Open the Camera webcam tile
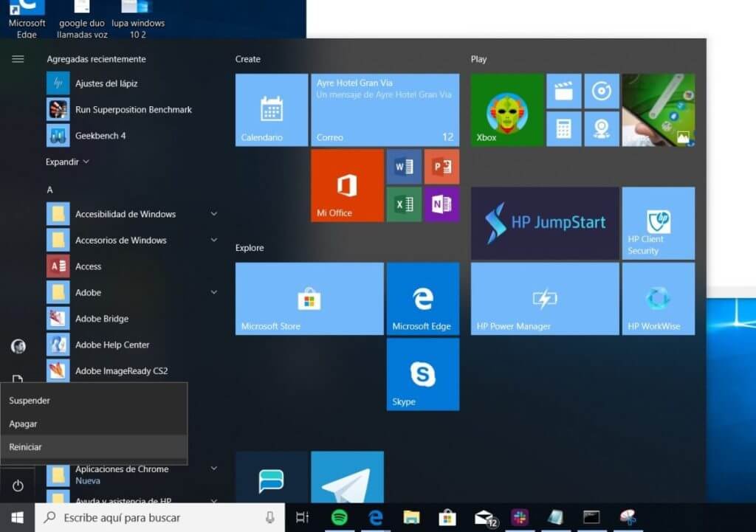This screenshot has width=756, height=532. tap(602, 128)
